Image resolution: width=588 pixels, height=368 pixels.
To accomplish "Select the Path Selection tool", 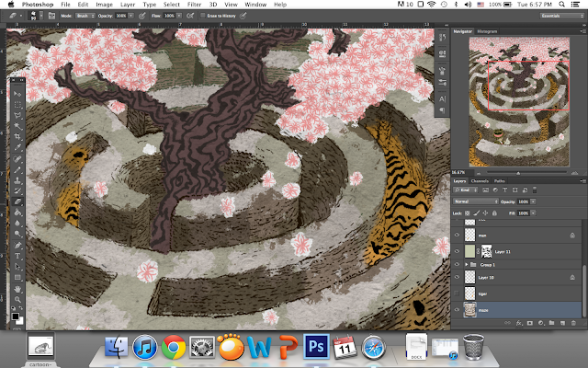I will (x=17, y=267).
